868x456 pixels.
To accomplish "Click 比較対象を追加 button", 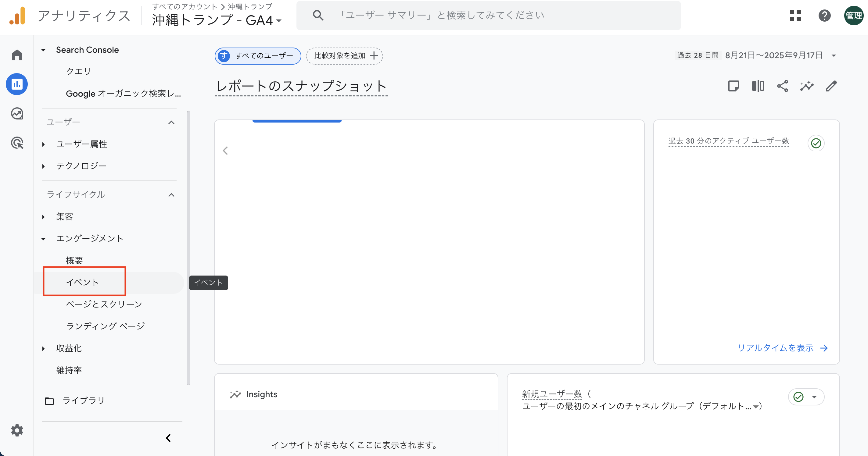I will (x=344, y=55).
